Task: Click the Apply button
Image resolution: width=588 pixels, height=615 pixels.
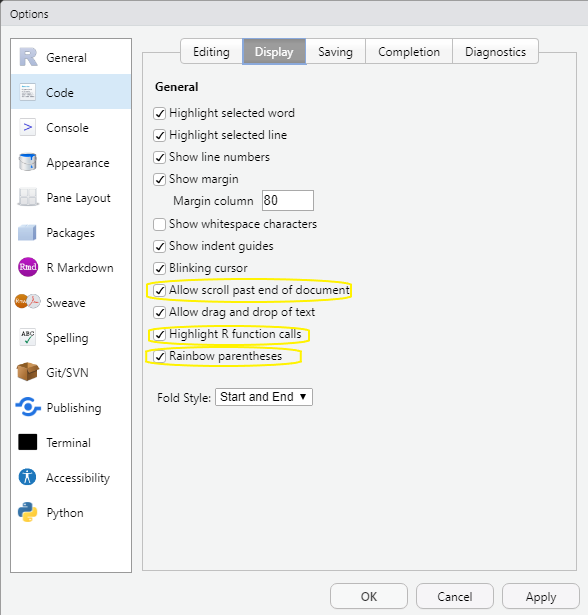Action: click(x=541, y=597)
